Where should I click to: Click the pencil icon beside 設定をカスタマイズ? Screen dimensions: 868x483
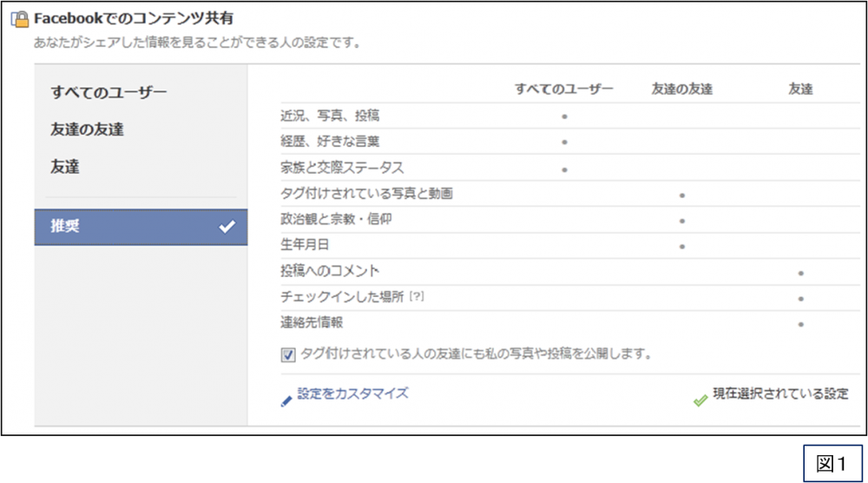[286, 400]
